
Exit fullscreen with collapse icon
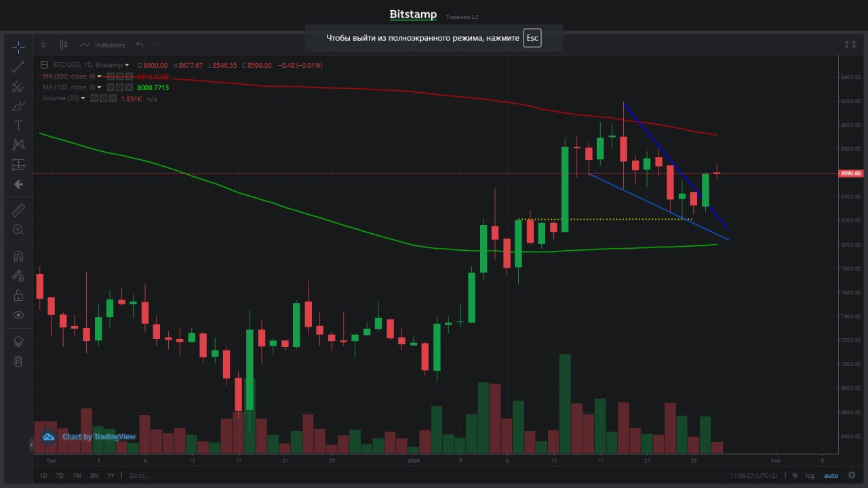pos(850,45)
